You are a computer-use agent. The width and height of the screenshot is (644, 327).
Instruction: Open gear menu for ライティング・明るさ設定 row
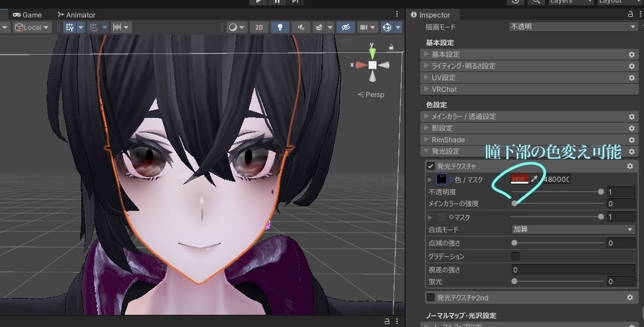pos(631,66)
